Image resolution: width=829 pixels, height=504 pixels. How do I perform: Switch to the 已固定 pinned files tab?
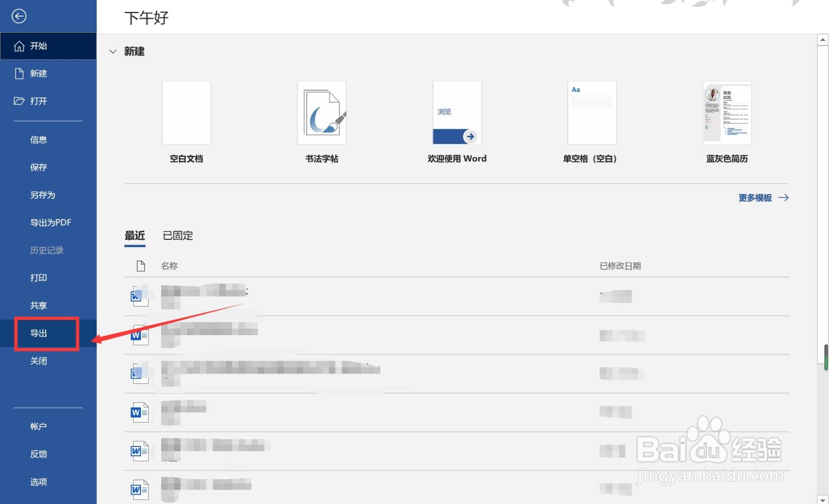177,236
